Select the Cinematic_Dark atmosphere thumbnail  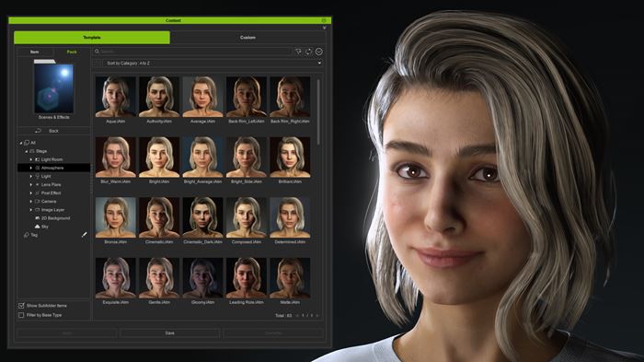point(202,217)
